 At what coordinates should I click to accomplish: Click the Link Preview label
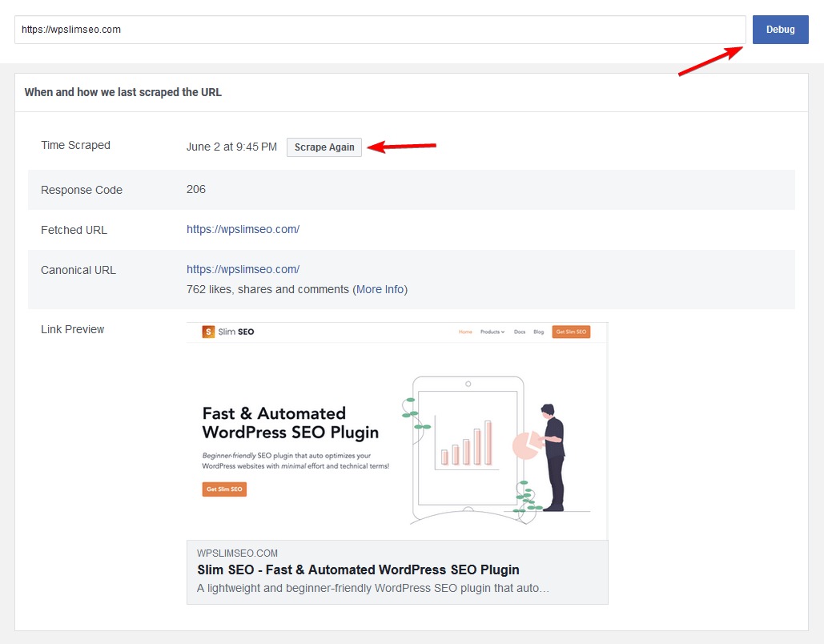(x=73, y=329)
